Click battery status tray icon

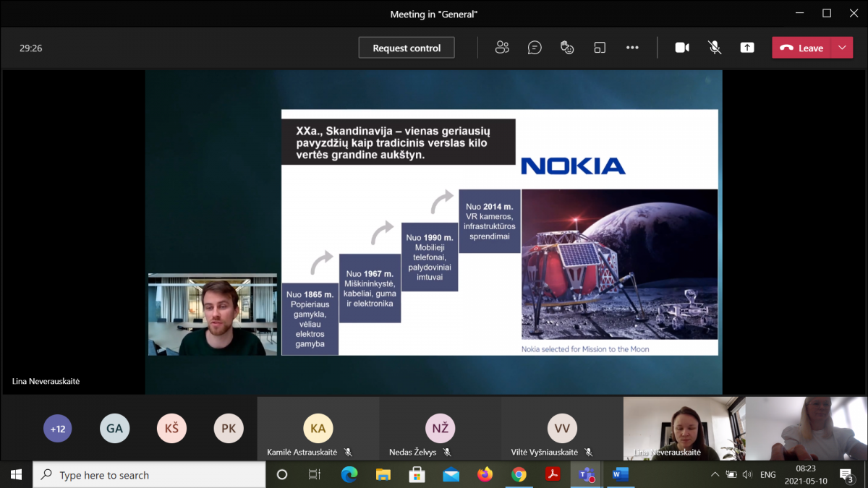point(731,475)
